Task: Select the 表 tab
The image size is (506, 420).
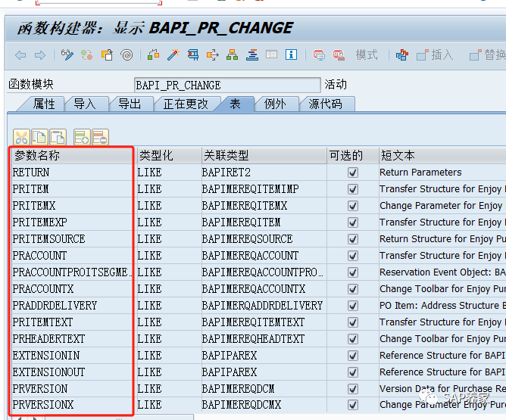Action: coord(235,104)
